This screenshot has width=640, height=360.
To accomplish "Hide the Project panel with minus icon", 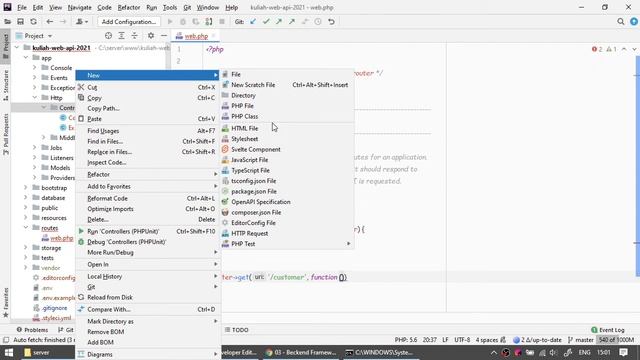I will point(164,36).
